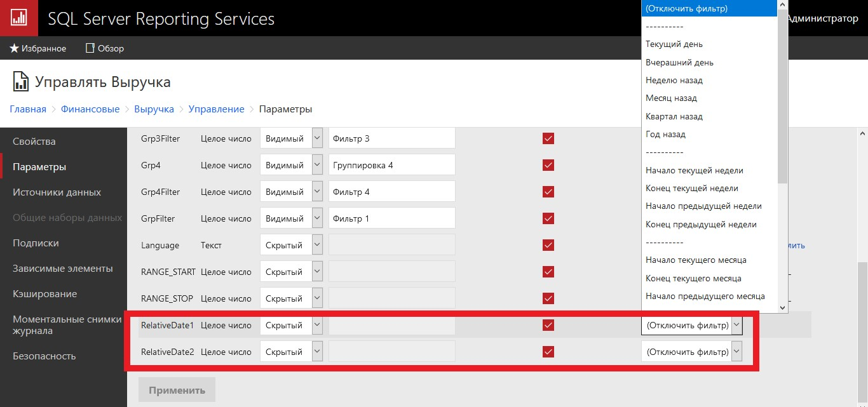The width and height of the screenshot is (868, 407).
Task: Open the Обзор view
Action: pyautogui.click(x=105, y=48)
